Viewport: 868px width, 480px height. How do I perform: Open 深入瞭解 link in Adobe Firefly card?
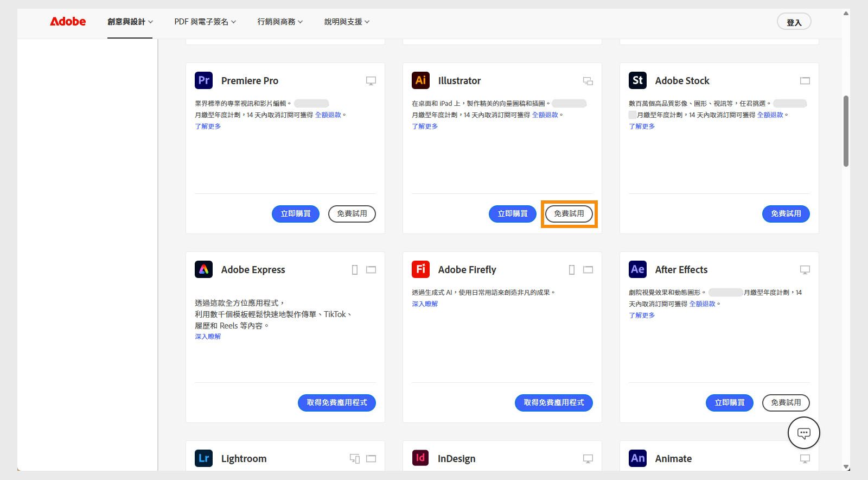[425, 304]
